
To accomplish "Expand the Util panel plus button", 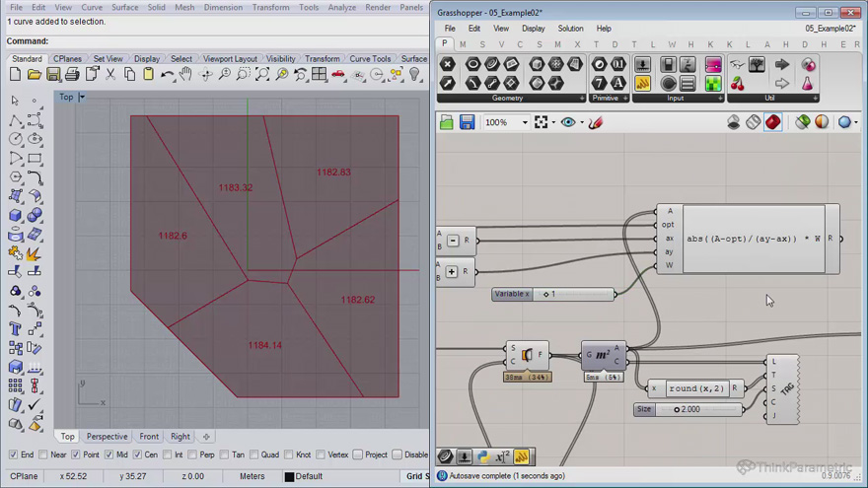I will 816,98.
